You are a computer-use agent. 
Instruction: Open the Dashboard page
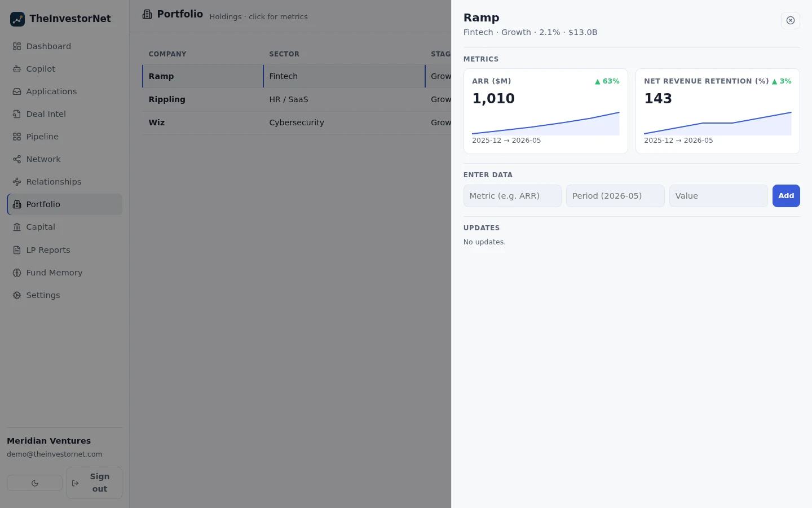click(64, 46)
